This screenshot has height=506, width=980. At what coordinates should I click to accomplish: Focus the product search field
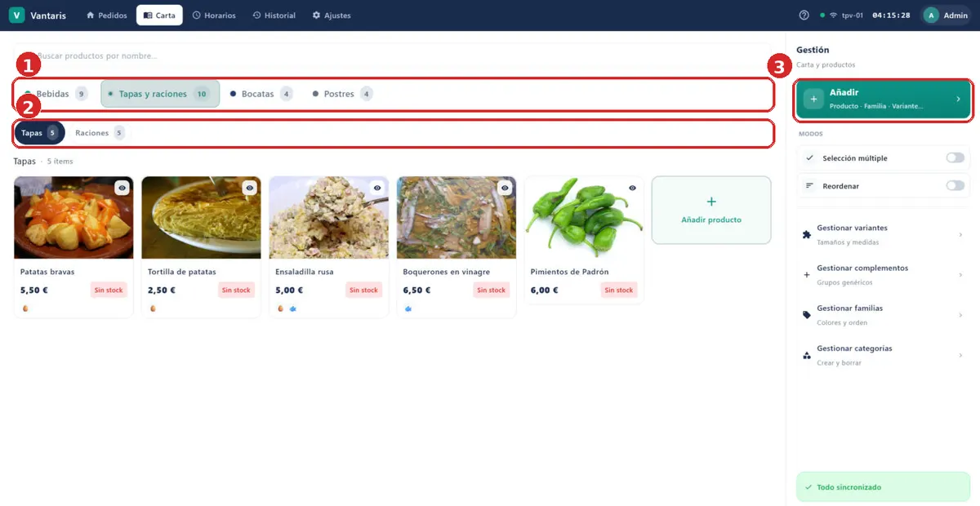pyautogui.click(x=393, y=55)
